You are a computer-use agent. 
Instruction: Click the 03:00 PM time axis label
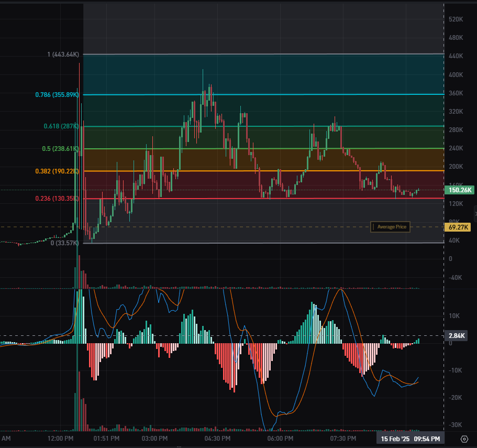154,439
